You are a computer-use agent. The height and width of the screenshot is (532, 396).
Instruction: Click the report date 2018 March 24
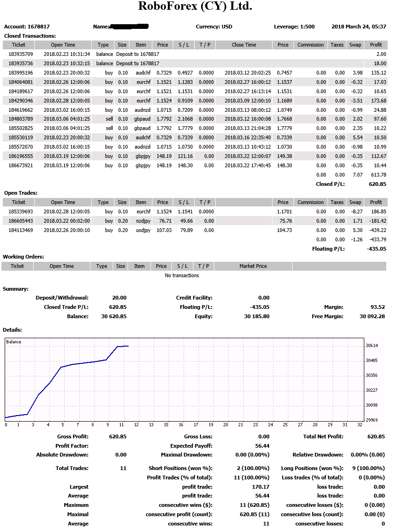[x=358, y=27]
